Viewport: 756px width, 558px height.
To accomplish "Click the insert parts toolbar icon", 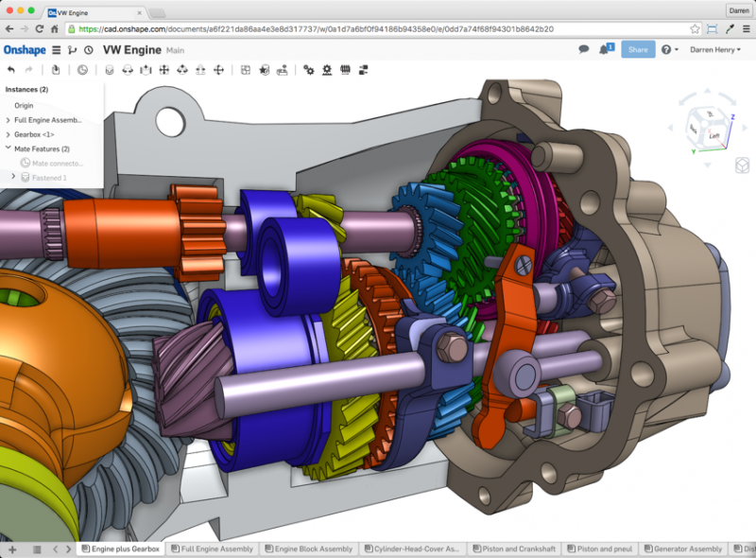I will 56,70.
